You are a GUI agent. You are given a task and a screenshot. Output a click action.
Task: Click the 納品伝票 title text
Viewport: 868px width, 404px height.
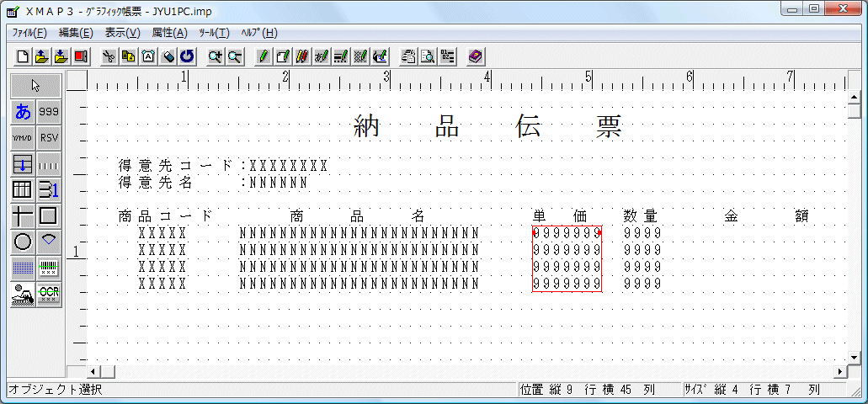pyautogui.click(x=489, y=127)
